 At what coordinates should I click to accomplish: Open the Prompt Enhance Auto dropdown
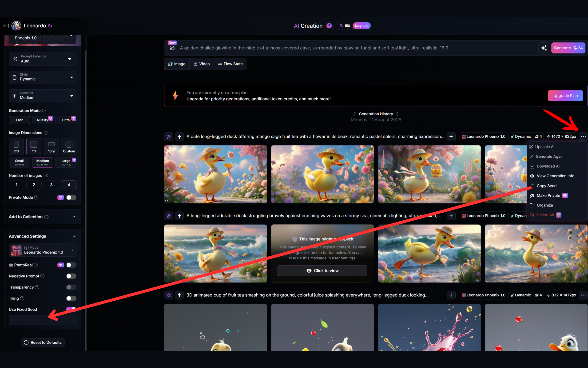[43, 59]
